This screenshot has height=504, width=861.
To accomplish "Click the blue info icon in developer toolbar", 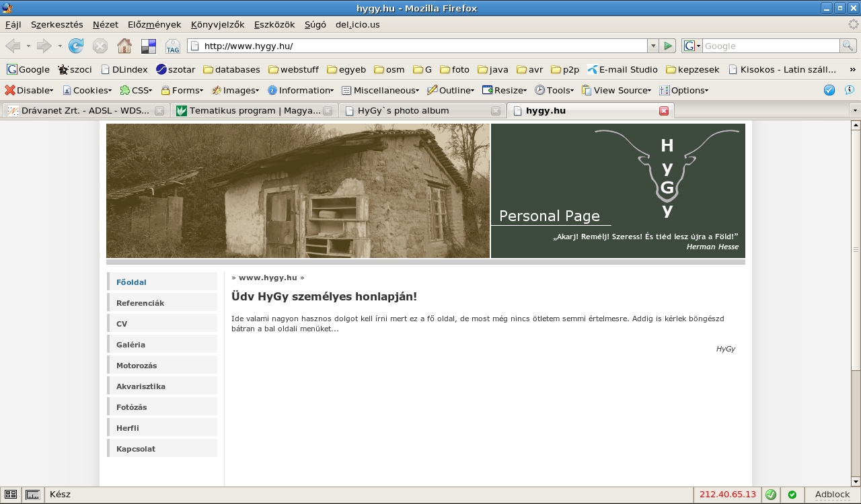I will (849, 90).
